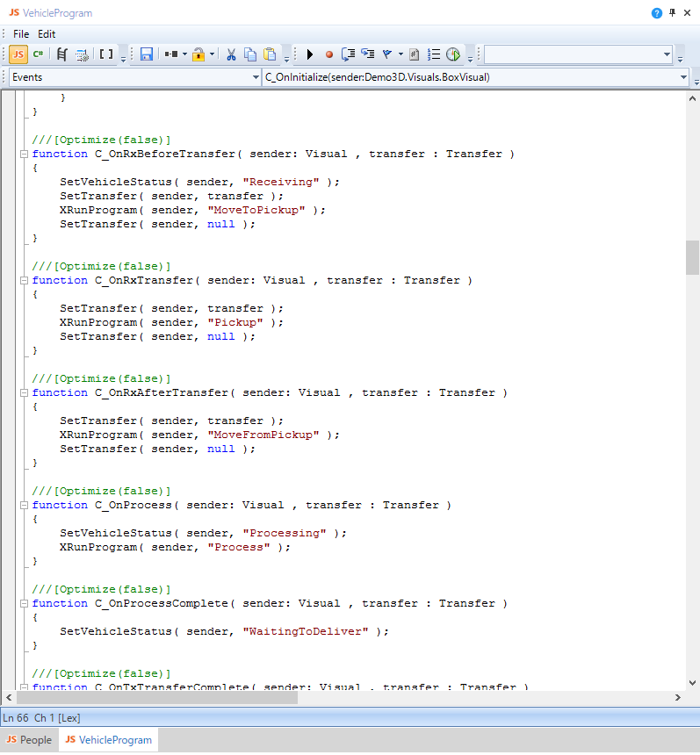Click the square brackets toolbar icon
This screenshot has height=755, width=700.
[106, 54]
